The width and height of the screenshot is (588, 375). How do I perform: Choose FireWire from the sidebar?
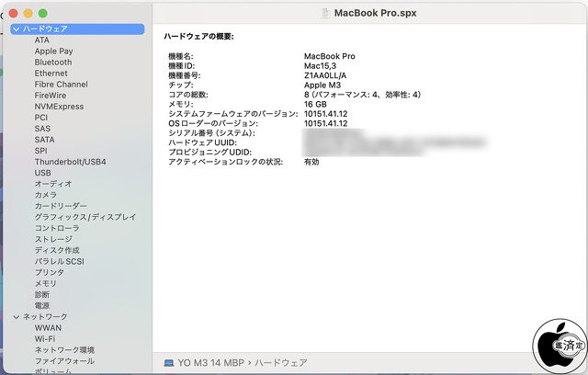51,96
